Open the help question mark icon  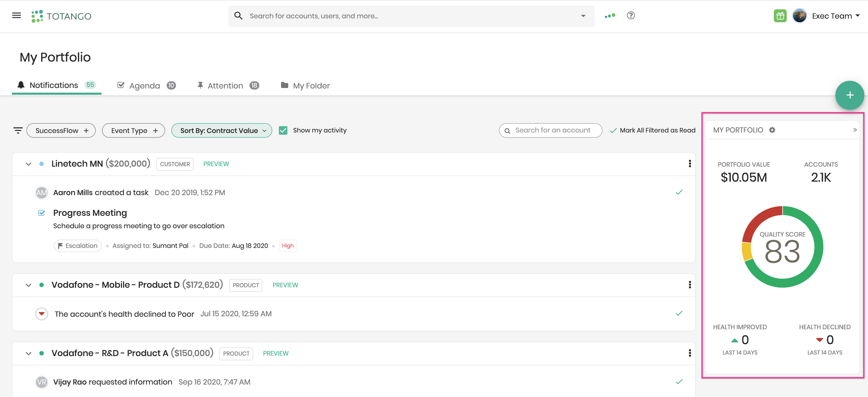pyautogui.click(x=631, y=16)
